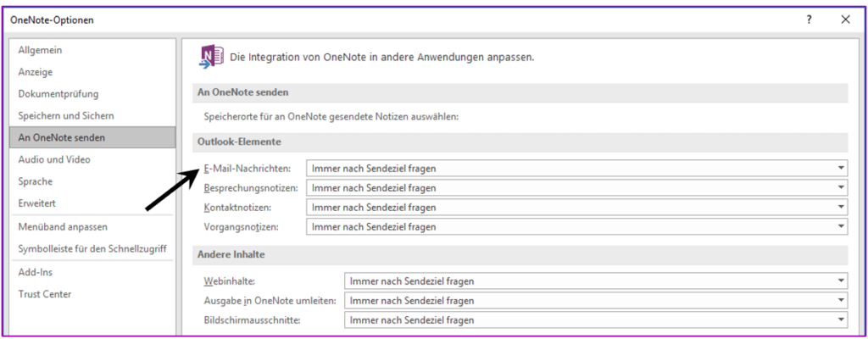Click the help question mark button
The height and width of the screenshot is (339, 868).
(810, 20)
